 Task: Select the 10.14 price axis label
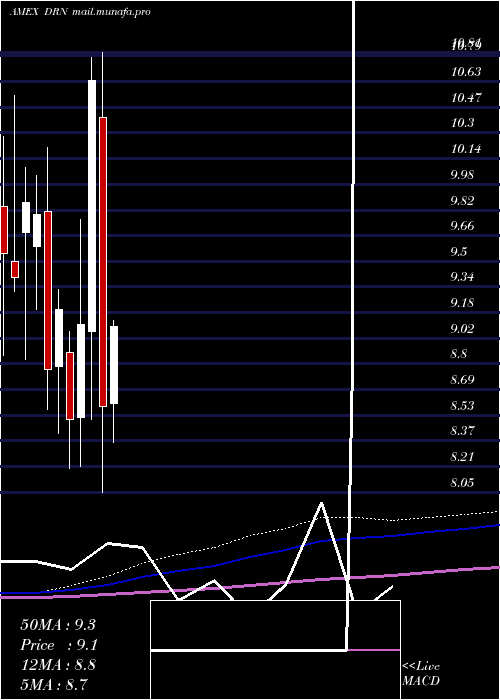[466, 149]
